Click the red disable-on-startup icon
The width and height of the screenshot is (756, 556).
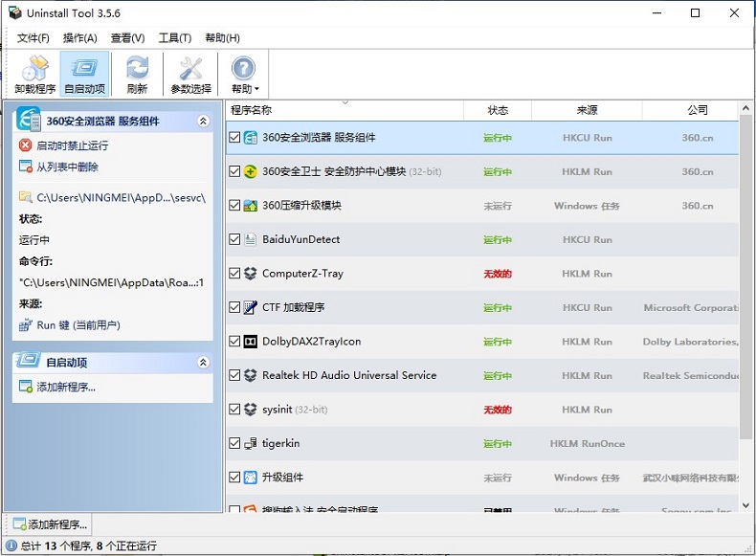tap(25, 145)
